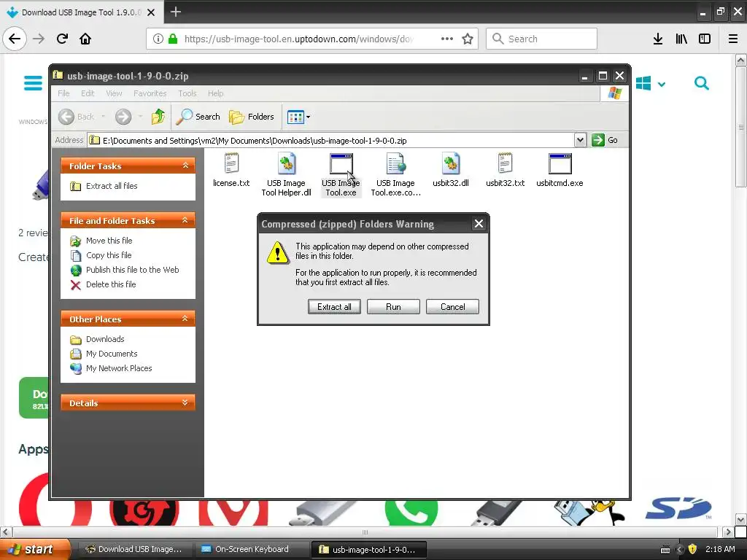The height and width of the screenshot is (560, 747).
Task: Click the Explorer address path field
Action: pos(331,140)
